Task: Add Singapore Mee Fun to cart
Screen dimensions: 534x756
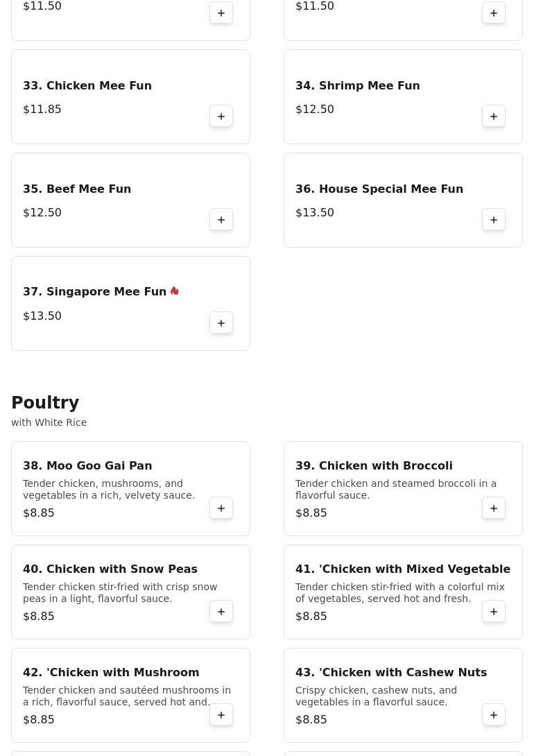Action: click(x=221, y=323)
